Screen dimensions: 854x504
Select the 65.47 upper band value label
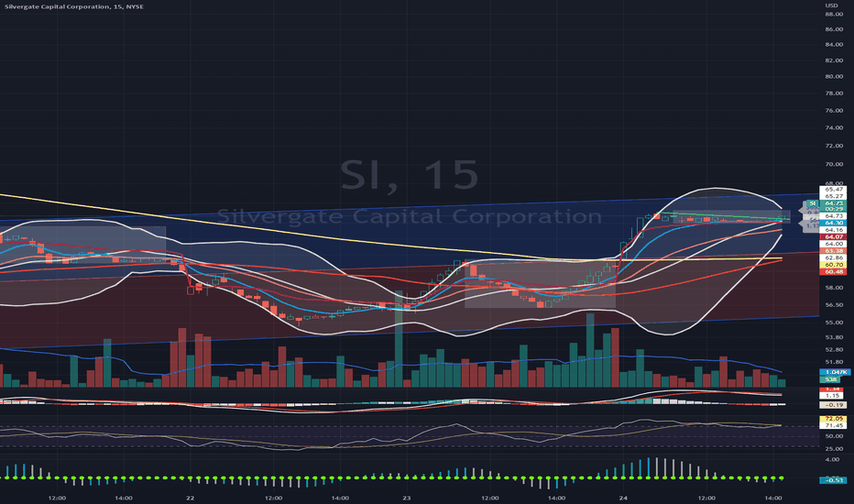click(834, 189)
